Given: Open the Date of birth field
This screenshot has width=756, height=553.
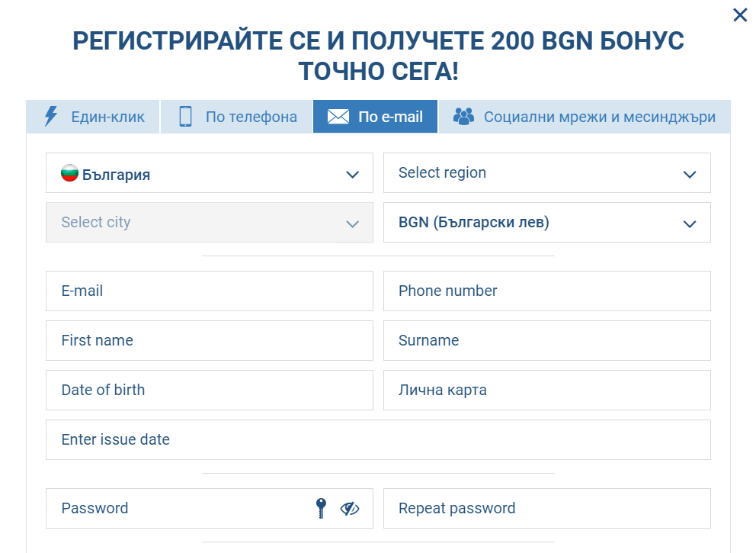Looking at the screenshot, I should pyautogui.click(x=210, y=391).
